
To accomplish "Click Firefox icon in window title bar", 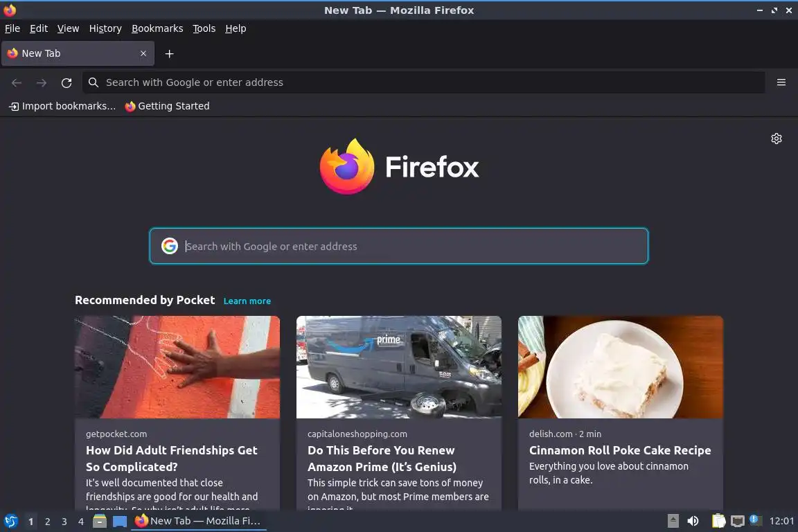I will click(10, 10).
